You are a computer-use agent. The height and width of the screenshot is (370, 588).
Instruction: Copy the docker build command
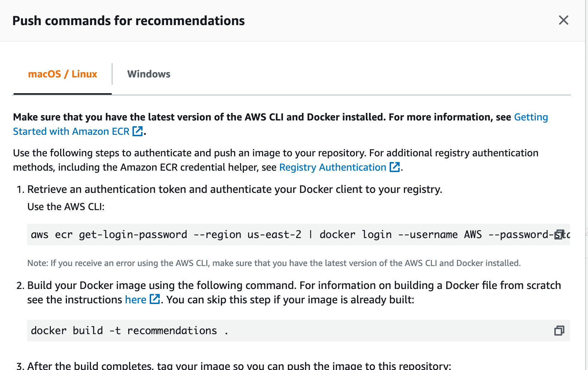click(x=559, y=330)
